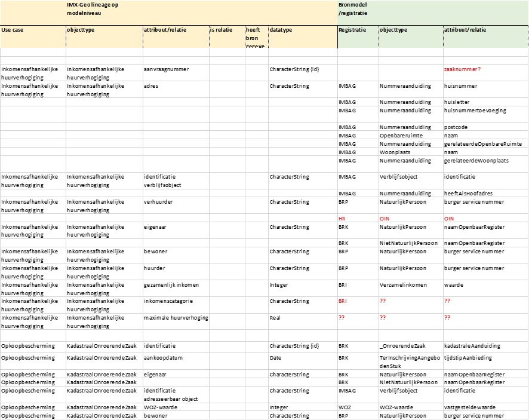Click the "??" cell directly below BRI
Viewport: 529px width, 420px height.
point(342,318)
